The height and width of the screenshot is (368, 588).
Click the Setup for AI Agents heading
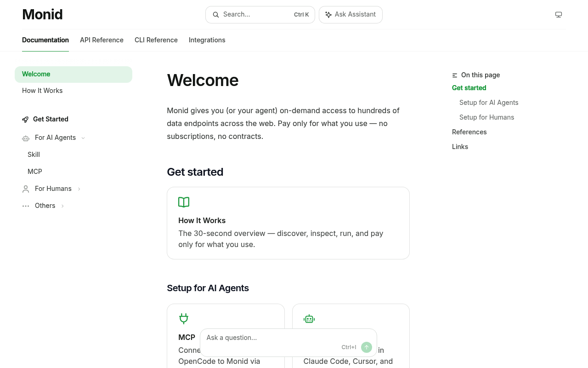[208, 288]
